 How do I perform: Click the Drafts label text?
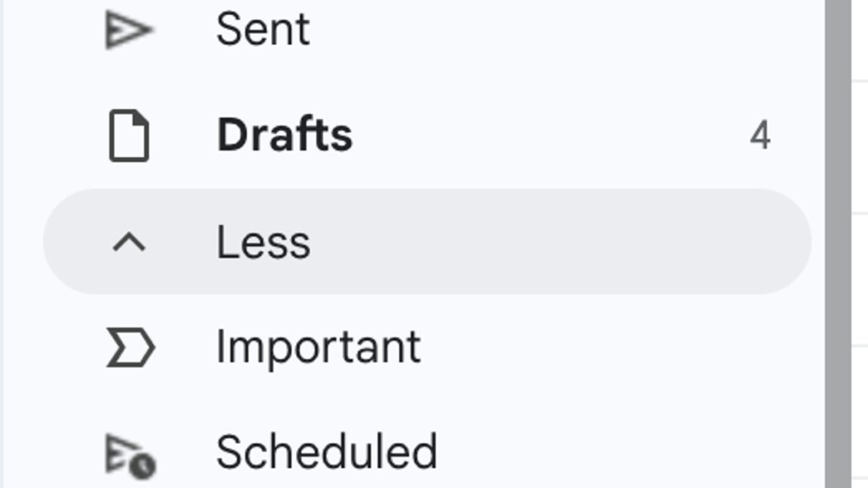pos(286,133)
